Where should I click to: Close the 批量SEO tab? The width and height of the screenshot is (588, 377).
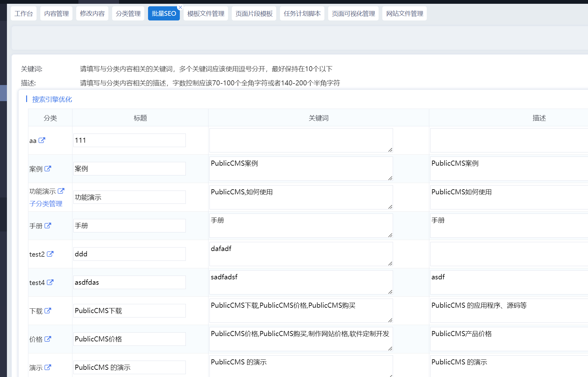[180, 7]
